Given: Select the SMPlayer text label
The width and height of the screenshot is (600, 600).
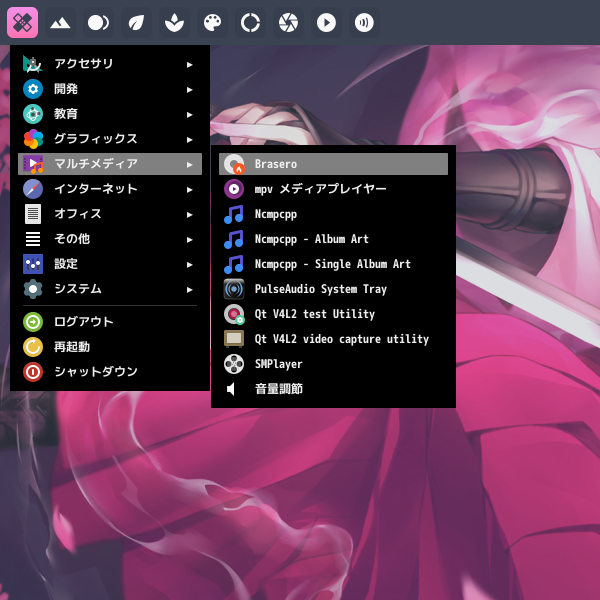Looking at the screenshot, I should (279, 364).
